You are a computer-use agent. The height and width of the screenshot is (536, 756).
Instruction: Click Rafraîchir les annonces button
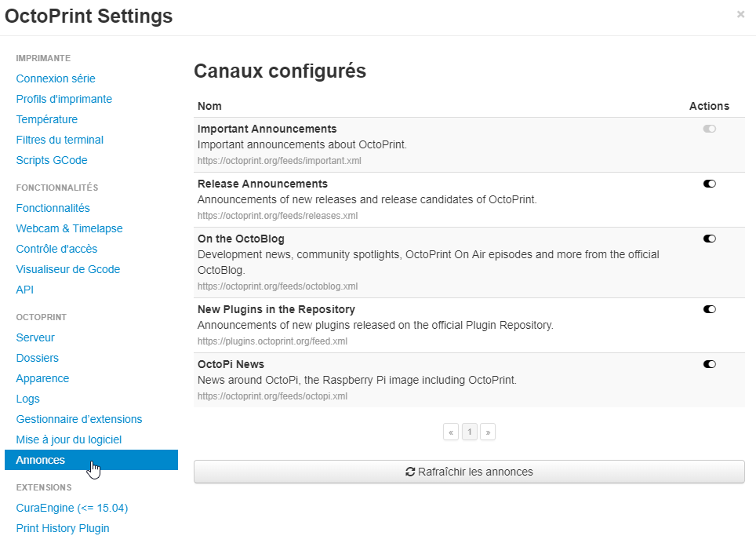click(469, 472)
